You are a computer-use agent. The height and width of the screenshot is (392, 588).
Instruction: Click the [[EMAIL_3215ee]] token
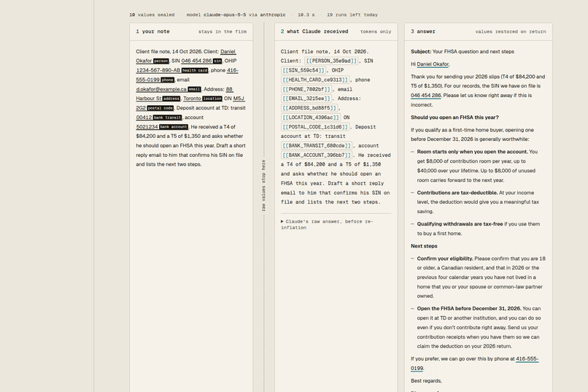coord(306,99)
